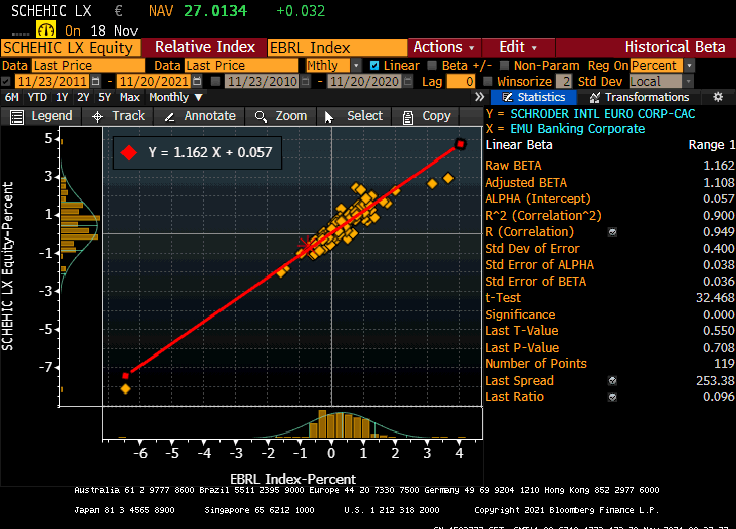The height and width of the screenshot is (529, 736).
Task: Select the 2Y time range
Action: [83, 98]
